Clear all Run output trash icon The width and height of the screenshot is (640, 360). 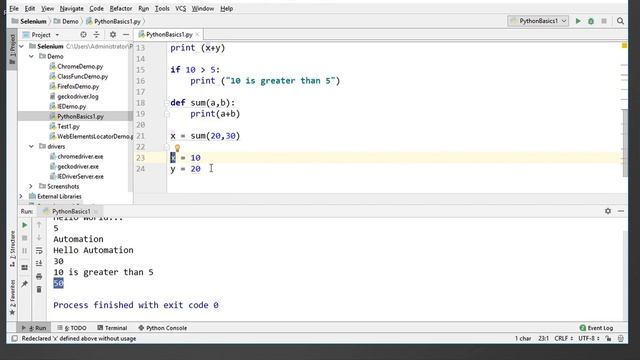tap(39, 289)
